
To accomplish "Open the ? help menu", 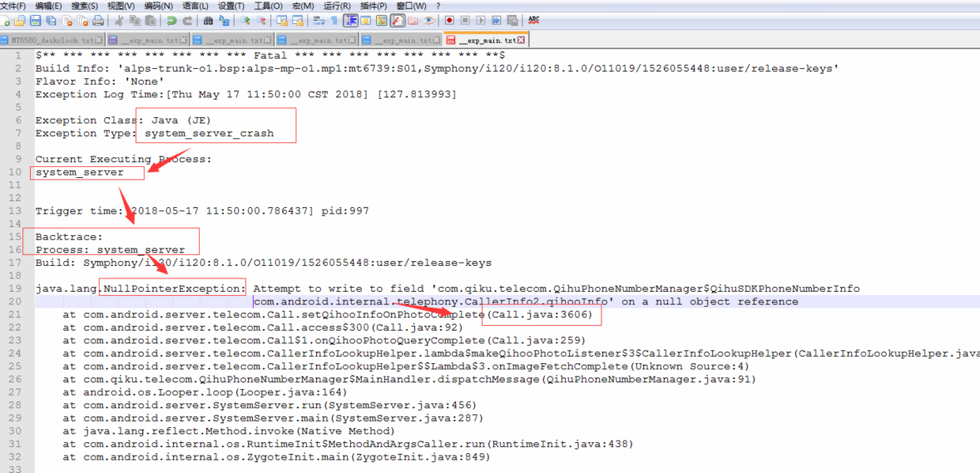I will coord(438,6).
